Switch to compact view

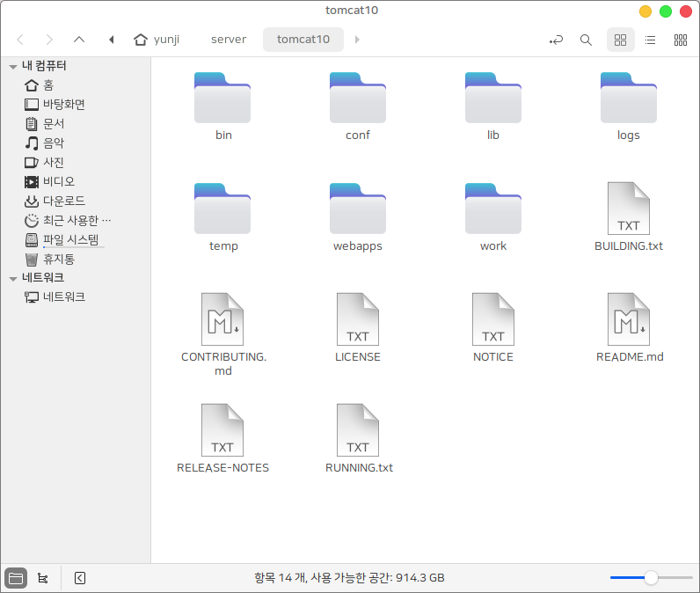point(680,40)
